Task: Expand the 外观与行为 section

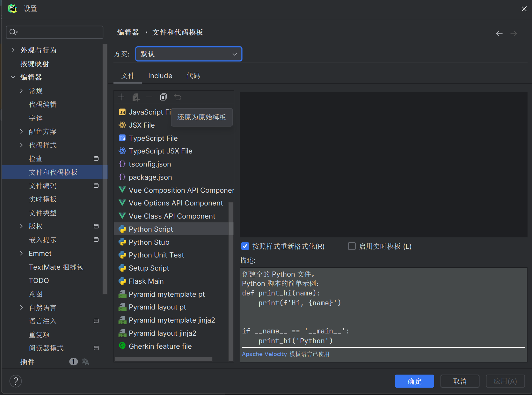Action: coord(12,50)
